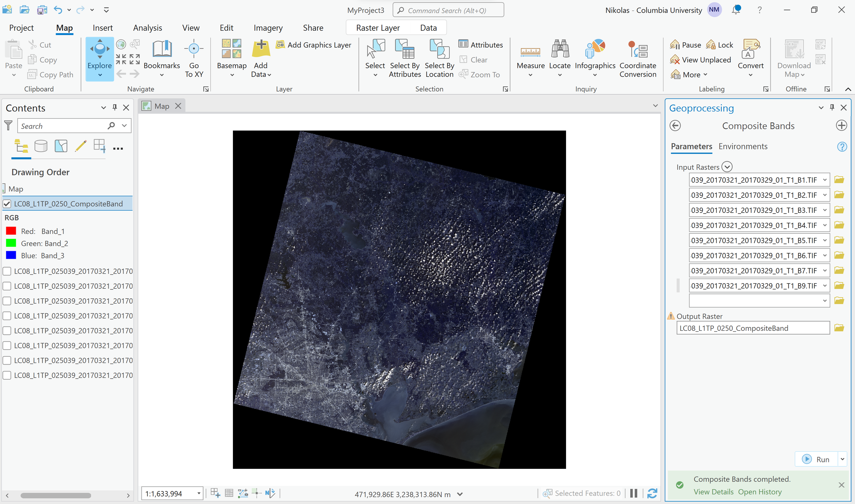Click the red swatch for Band_1
Screen dimensions: 855x504
pyautogui.click(x=11, y=231)
